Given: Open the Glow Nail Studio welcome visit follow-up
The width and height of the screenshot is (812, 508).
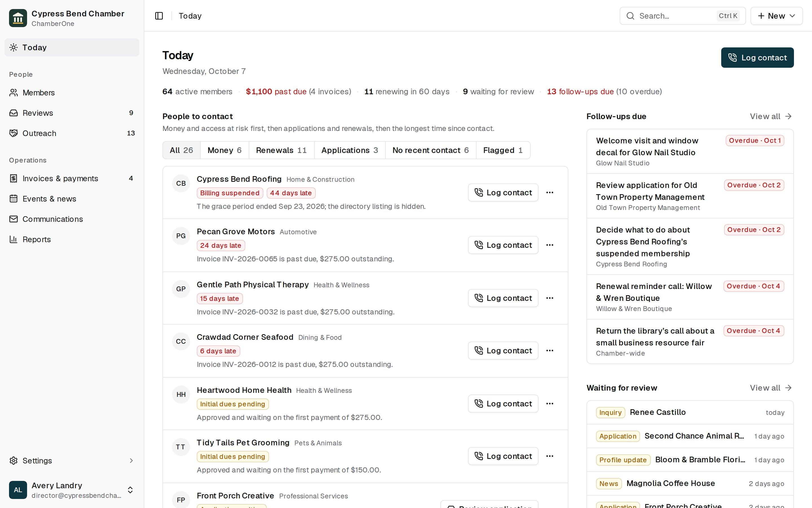Looking at the screenshot, I should tap(690, 152).
